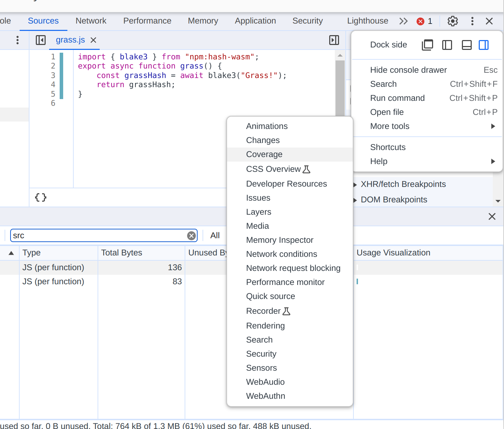
Task: Close the bottom drawer
Action: coord(492,216)
